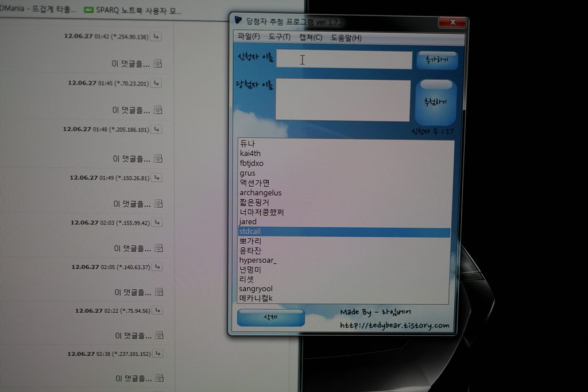Viewport: 588px width, 392px height.
Task: Open the 파일(F) menu
Action: 249,37
